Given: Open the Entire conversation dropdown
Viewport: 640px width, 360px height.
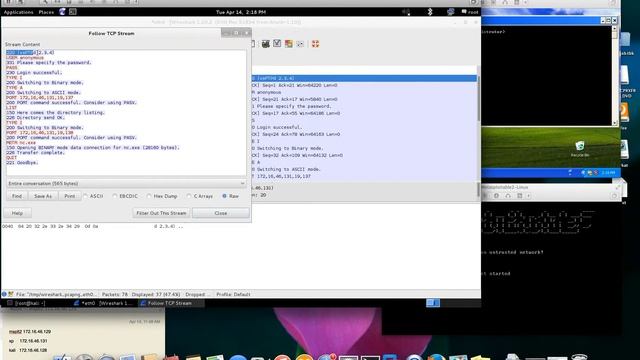Looking at the screenshot, I should (x=127, y=184).
